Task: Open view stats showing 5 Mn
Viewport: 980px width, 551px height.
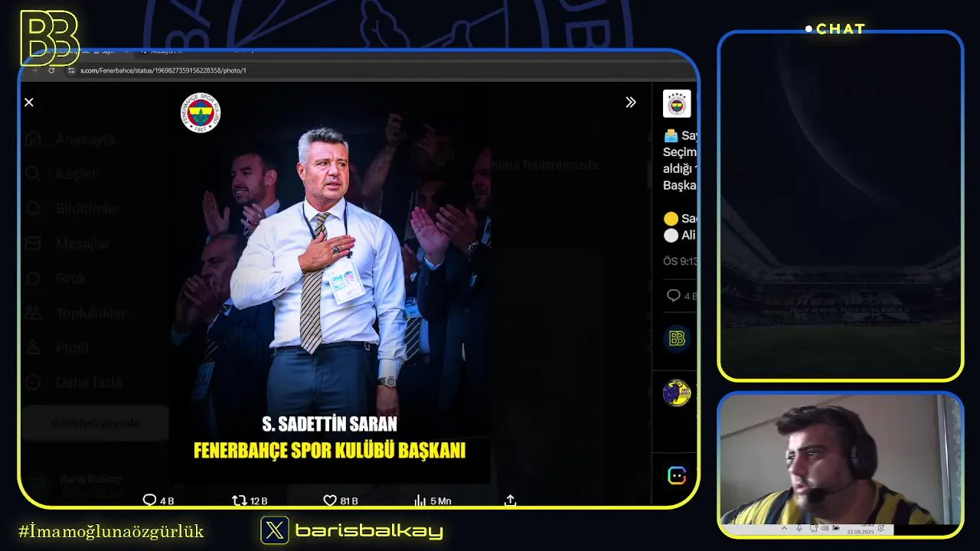Action: [420, 500]
